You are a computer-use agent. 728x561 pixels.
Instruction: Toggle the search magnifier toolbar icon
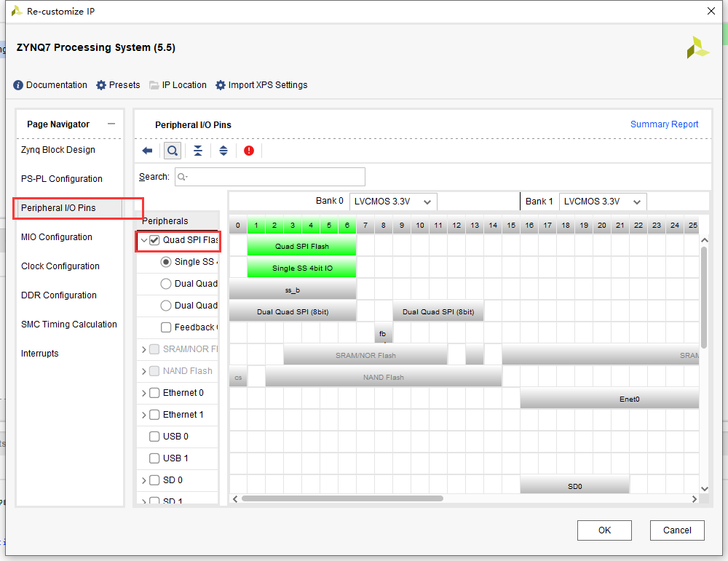tap(173, 151)
